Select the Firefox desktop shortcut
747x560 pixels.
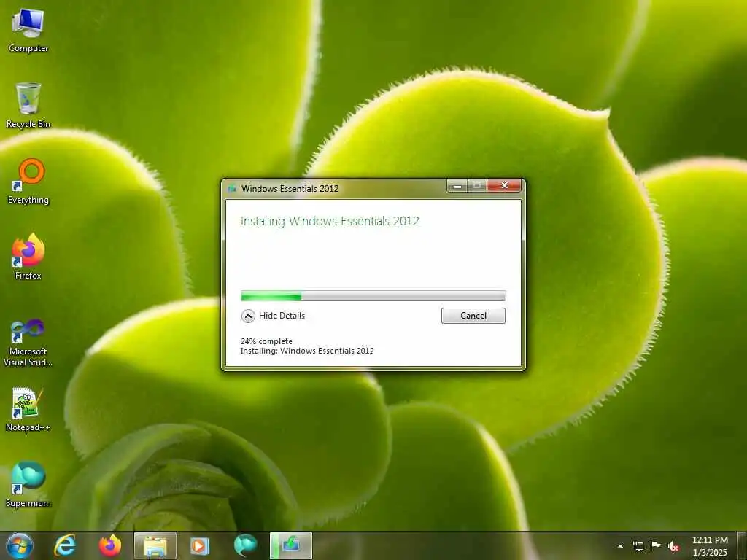[28, 256]
